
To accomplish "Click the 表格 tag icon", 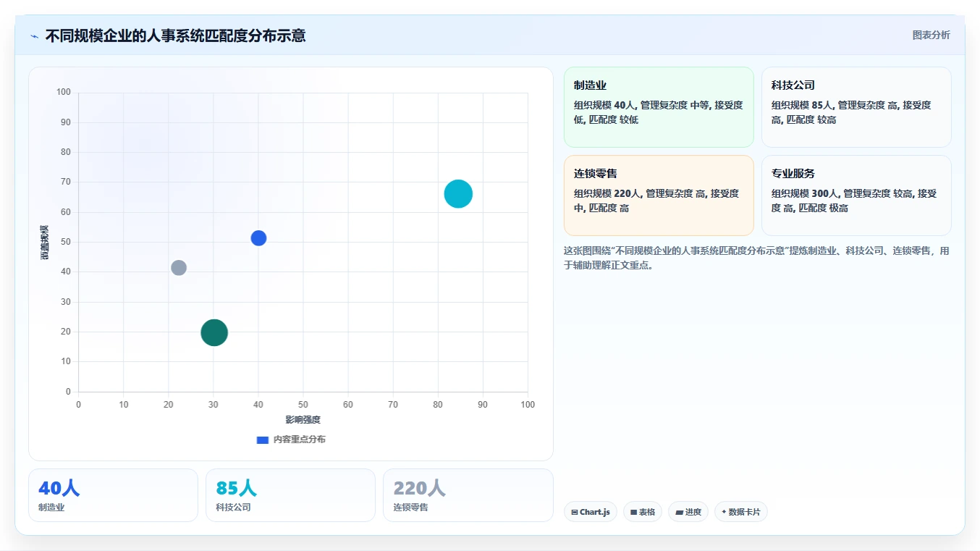I will (x=633, y=512).
